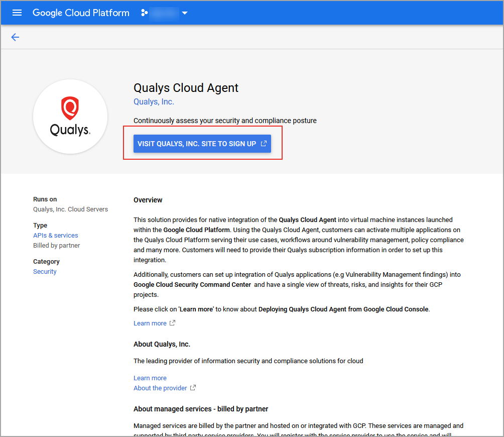504x437 pixels.
Task: Click the 'Continuously assess your security' tagline
Action: (225, 121)
